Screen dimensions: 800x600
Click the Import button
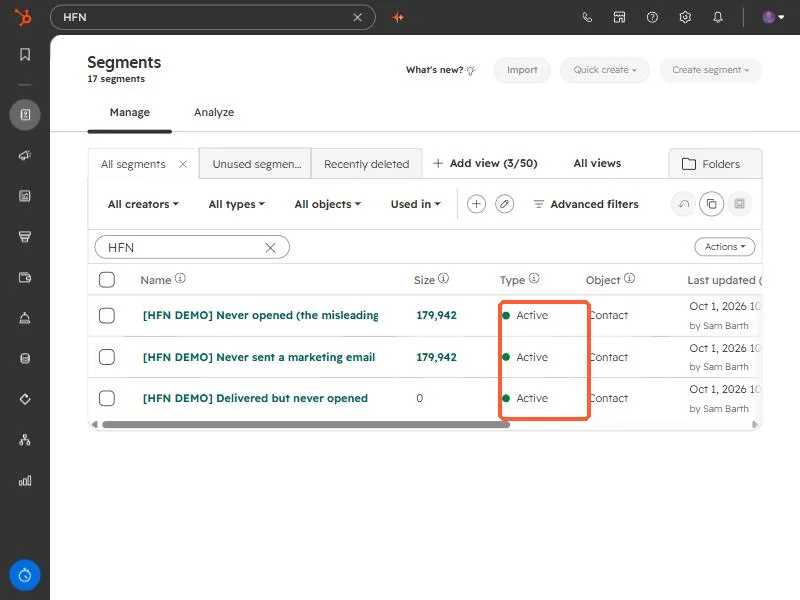coord(522,70)
